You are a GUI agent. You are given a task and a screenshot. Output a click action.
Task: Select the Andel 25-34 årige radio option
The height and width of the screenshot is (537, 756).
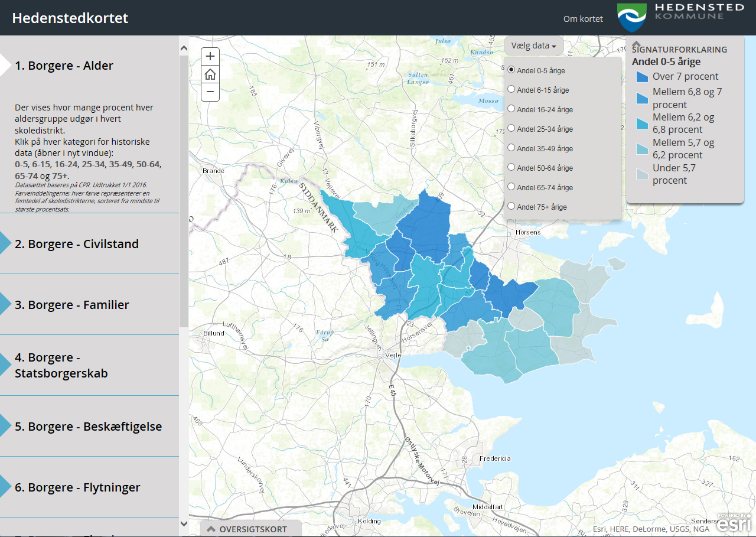511,129
